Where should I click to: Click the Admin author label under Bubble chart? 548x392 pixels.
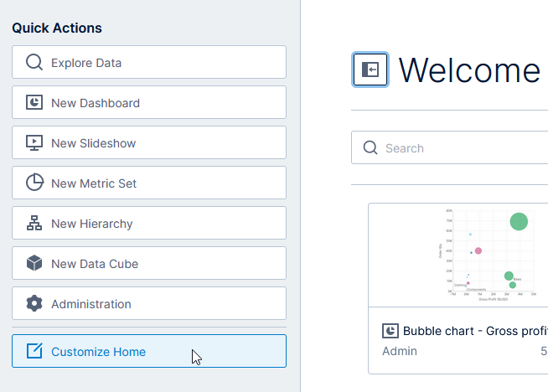[400, 351]
